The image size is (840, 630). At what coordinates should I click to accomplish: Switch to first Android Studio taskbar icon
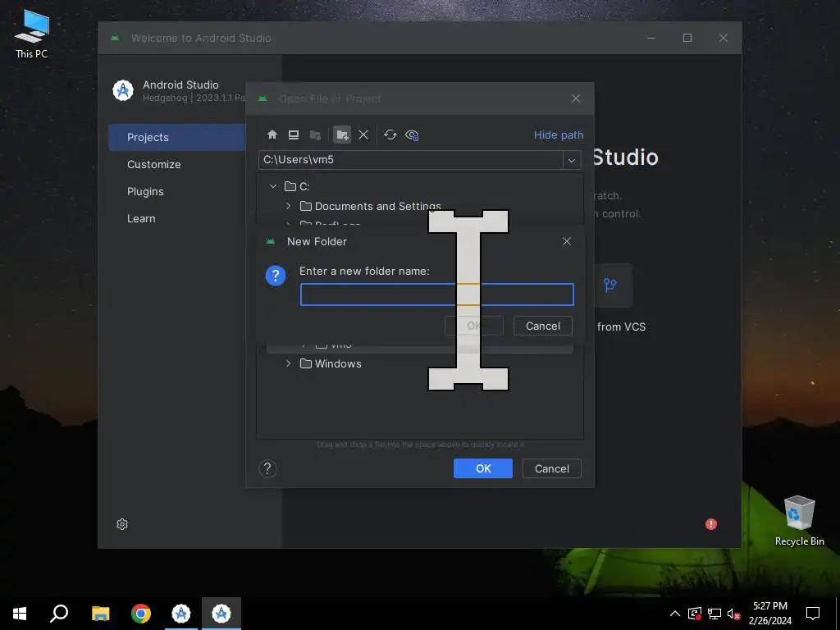(181, 614)
